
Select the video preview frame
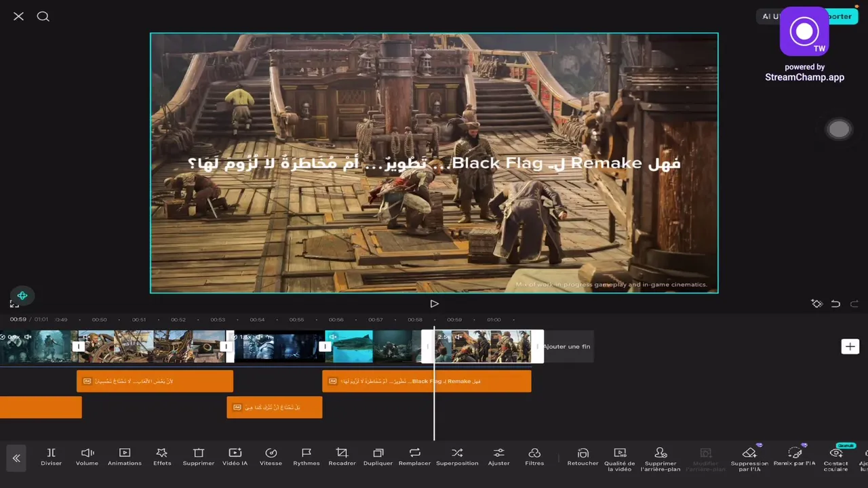pyautogui.click(x=434, y=163)
